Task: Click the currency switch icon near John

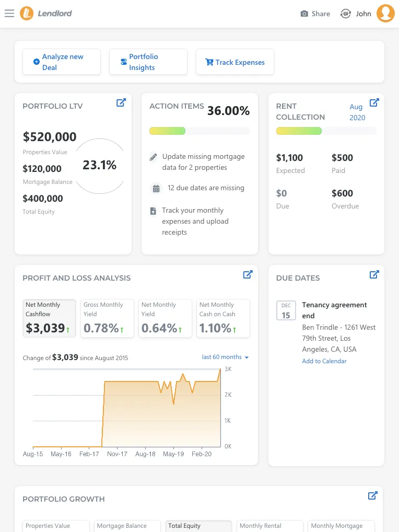Action: [x=345, y=14]
